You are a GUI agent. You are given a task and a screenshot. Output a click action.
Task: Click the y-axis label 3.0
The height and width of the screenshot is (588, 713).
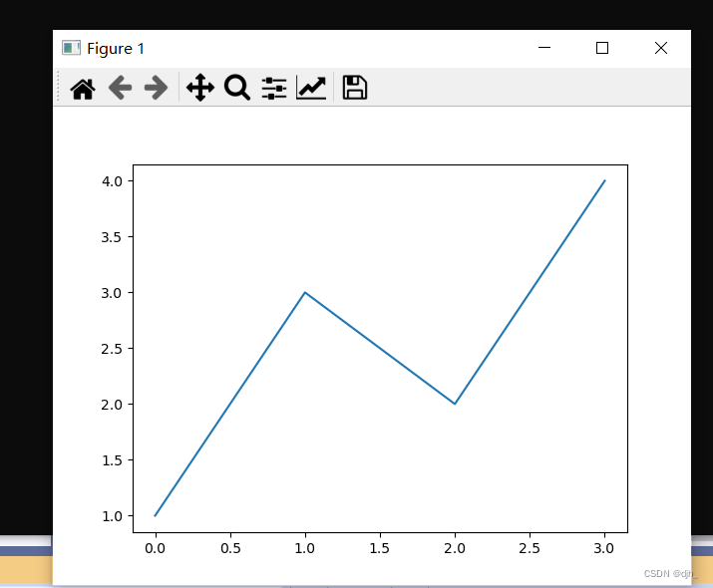pos(112,293)
